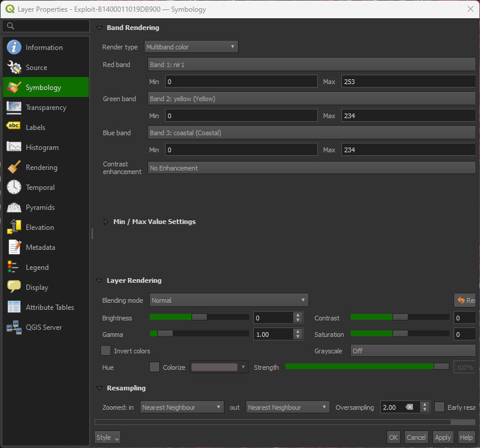The width and height of the screenshot is (480, 448).
Task: Enable the Invert colors checkbox
Action: coord(106,351)
